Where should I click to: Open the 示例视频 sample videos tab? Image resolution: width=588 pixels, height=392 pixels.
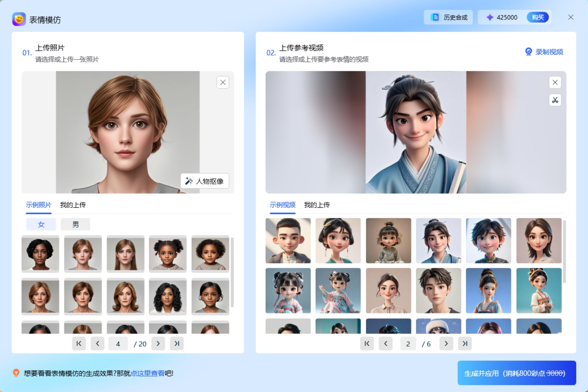282,205
